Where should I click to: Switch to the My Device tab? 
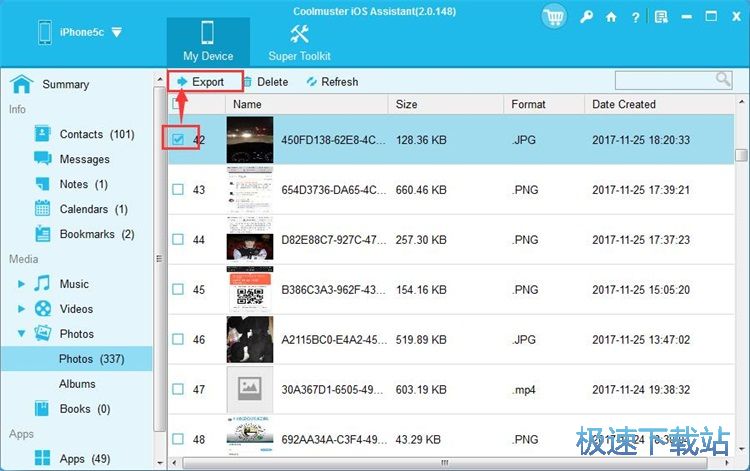[x=208, y=42]
